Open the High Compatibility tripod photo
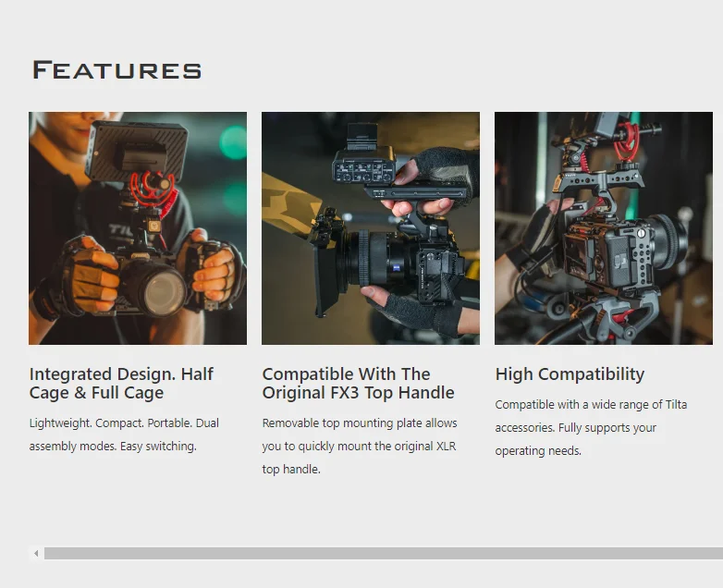 click(x=604, y=228)
